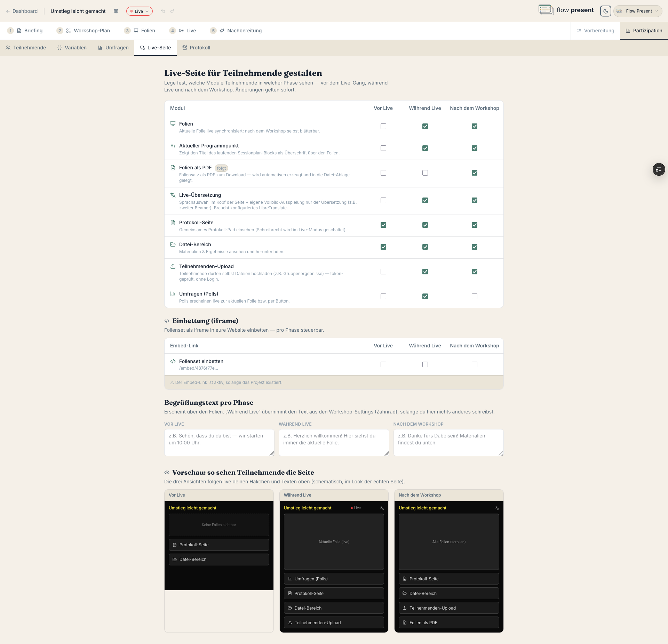Go to step 4 Live

[183, 31]
